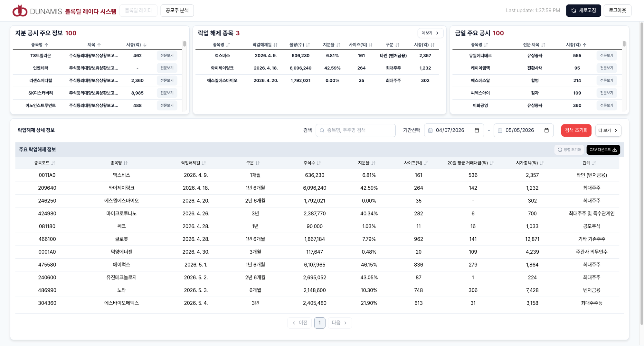Click the 금일 주요 공시 panel scrollbar

(624, 44)
